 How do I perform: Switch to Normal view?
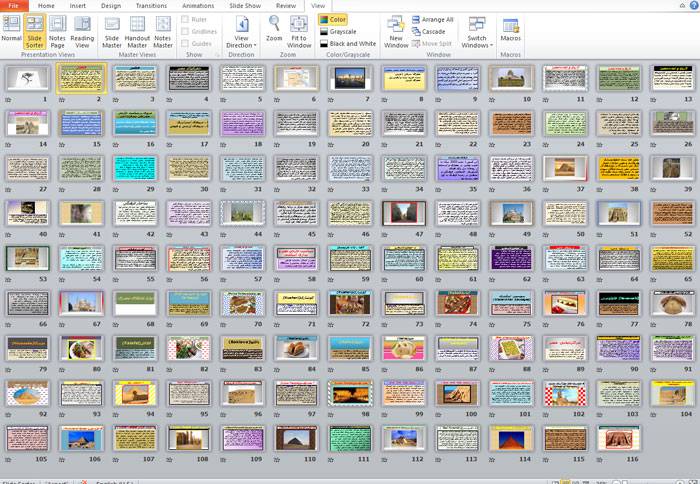(11, 29)
